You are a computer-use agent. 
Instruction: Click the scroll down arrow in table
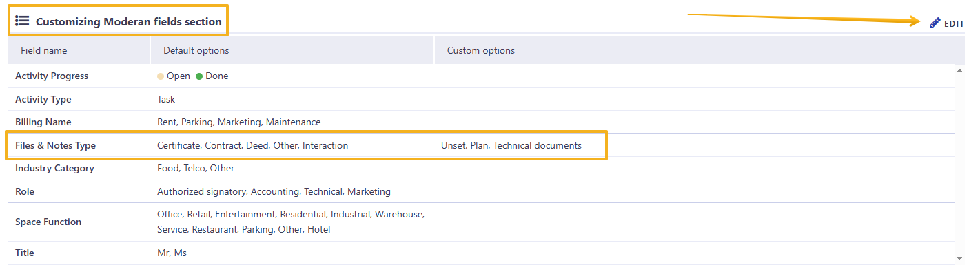pyautogui.click(x=959, y=257)
